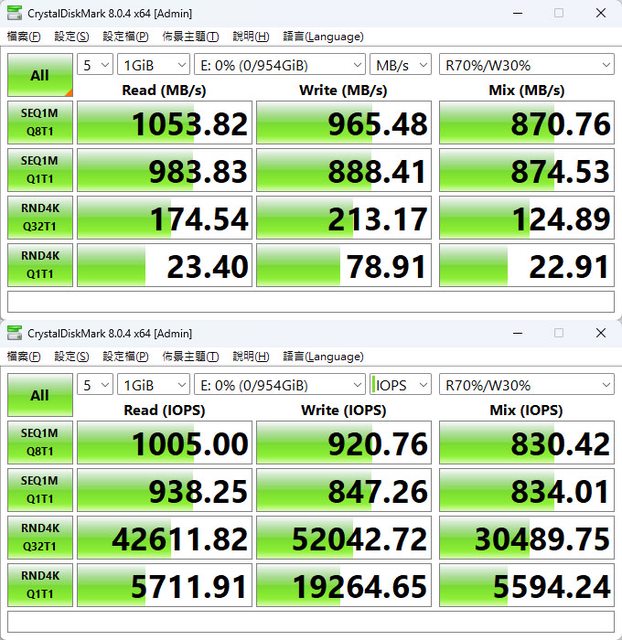Open 檔案(F) menu in bottom window

[x=24, y=356]
